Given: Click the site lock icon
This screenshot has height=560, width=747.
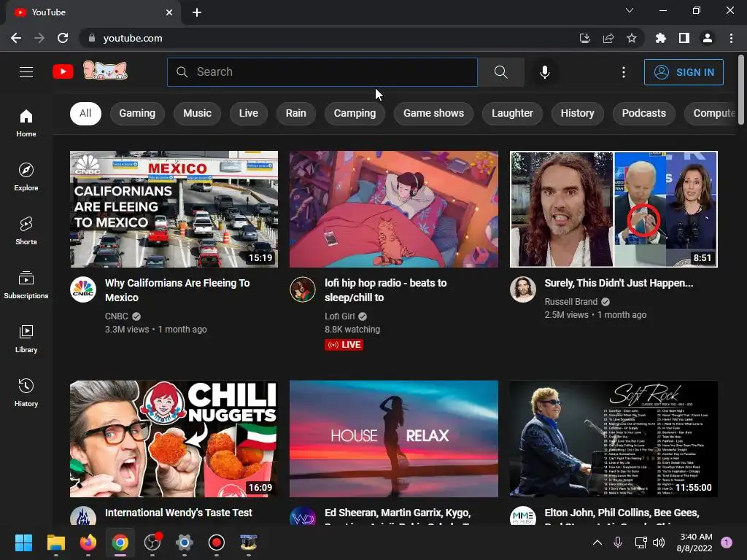Looking at the screenshot, I should point(92,38).
